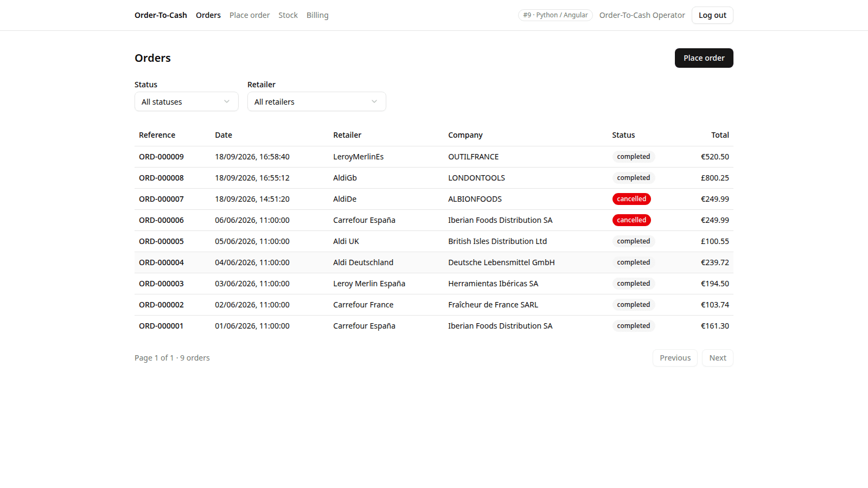Click the Order-To-Cash brand link
This screenshot has width=868, height=488.
pos(161,15)
